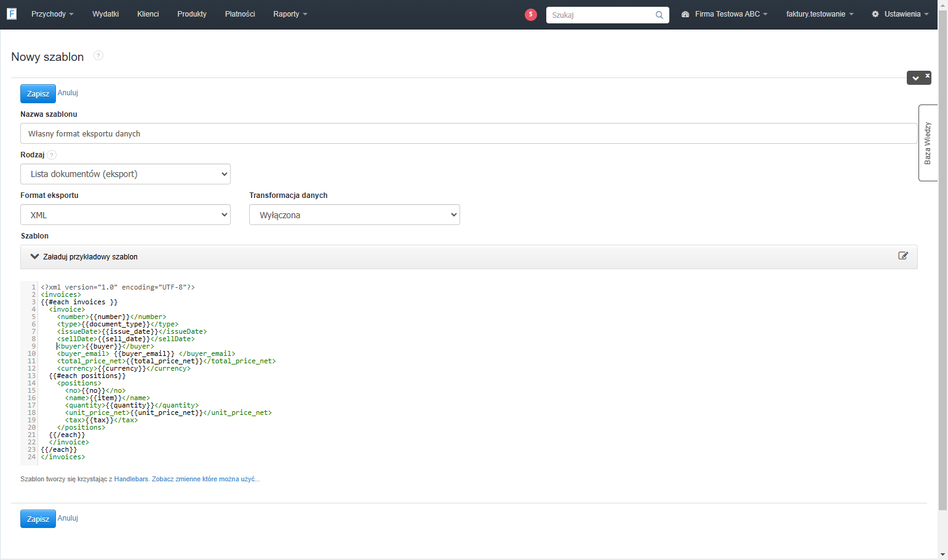This screenshot has width=948, height=560.
Task: Open the Ustawienia settings menu
Action: click(900, 14)
